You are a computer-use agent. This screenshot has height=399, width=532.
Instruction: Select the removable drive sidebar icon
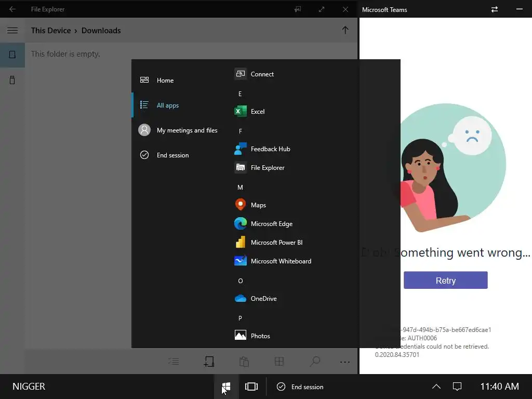coord(12,80)
